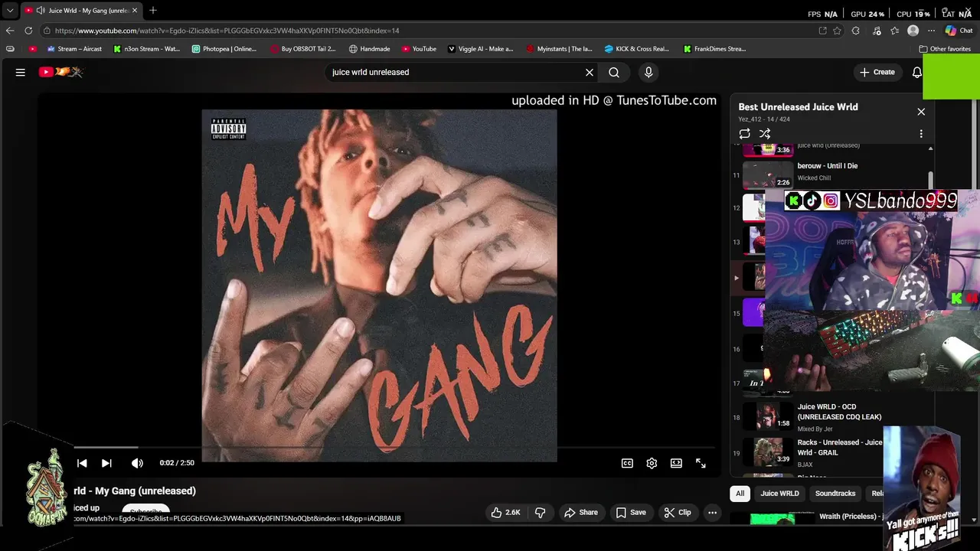Screen dimensions: 980x551
Task: Open the tab search dropdown arrow
Action: (9, 11)
